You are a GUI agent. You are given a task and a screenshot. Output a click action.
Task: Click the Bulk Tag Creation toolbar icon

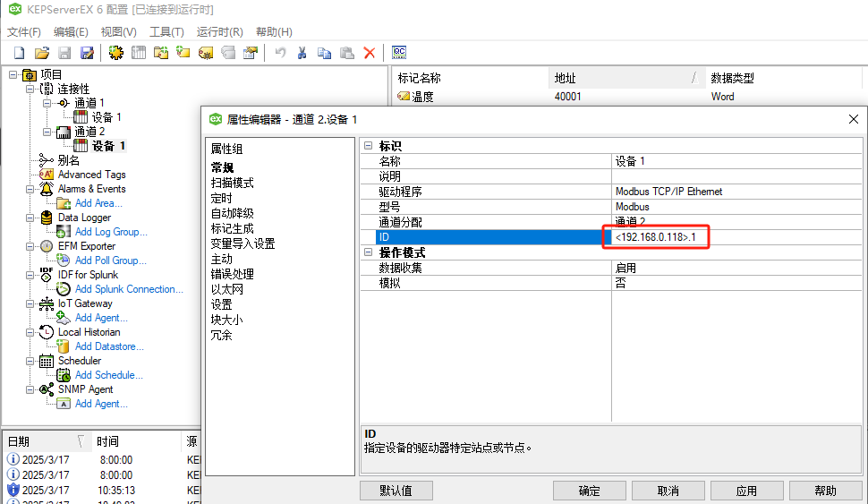click(x=206, y=53)
